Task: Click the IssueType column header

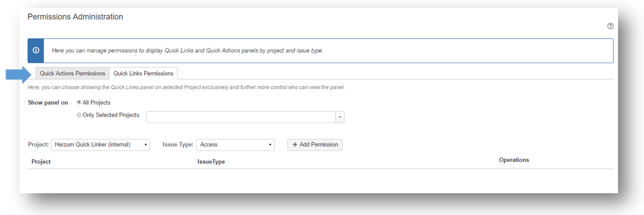Action: pyautogui.click(x=211, y=162)
